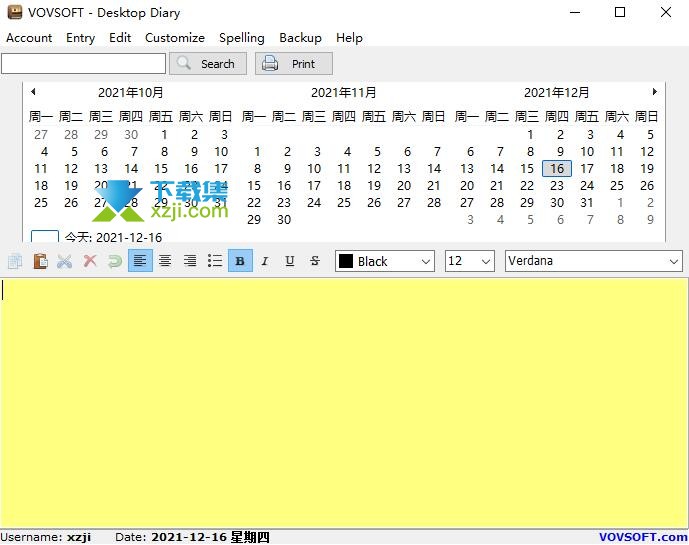Viewport: 689px width, 545px height.
Task: Toggle Underline formatting
Action: point(290,261)
